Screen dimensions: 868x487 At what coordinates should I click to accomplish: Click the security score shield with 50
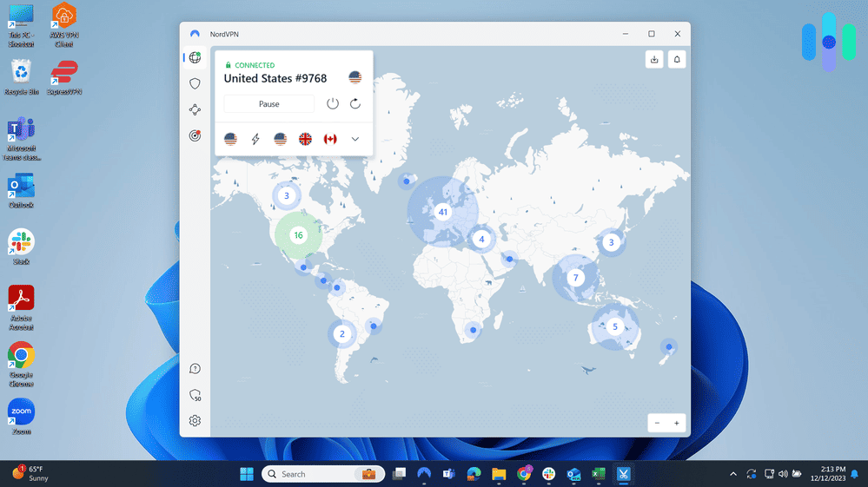[195, 395]
